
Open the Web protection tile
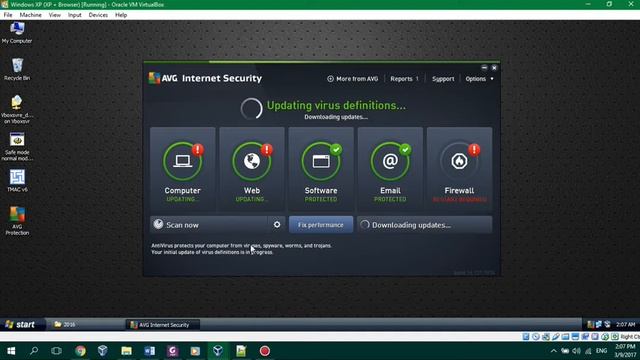tap(252, 168)
